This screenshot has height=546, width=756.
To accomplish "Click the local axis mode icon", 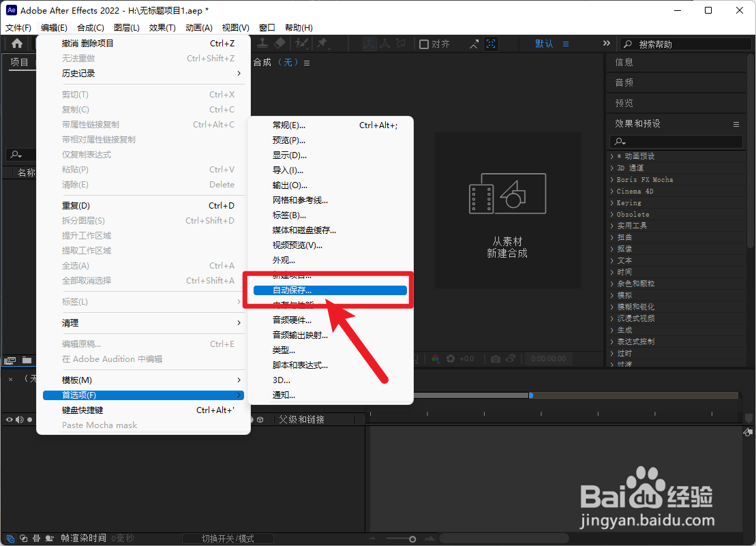I will click(369, 44).
